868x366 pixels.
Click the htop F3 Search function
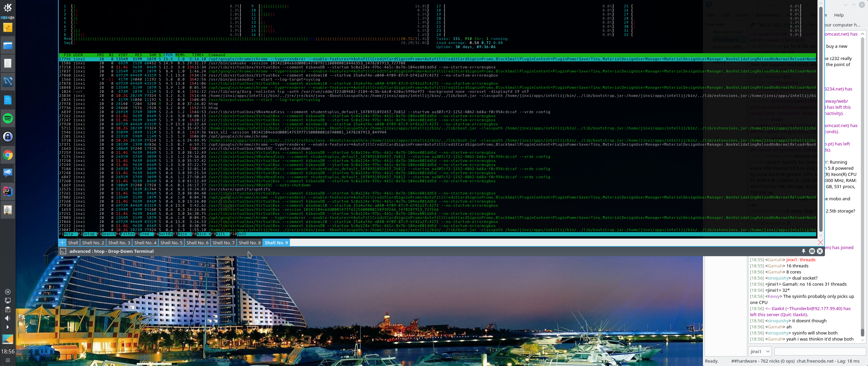(106, 234)
